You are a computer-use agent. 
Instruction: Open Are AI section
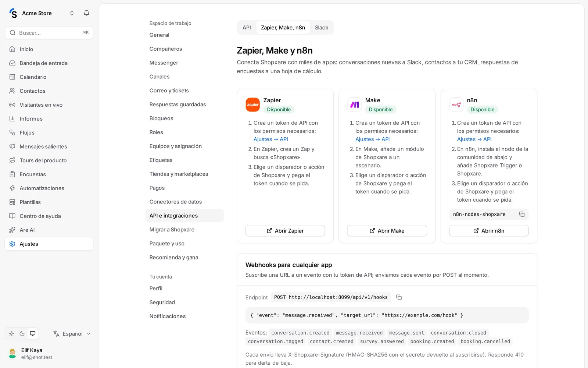(49, 230)
